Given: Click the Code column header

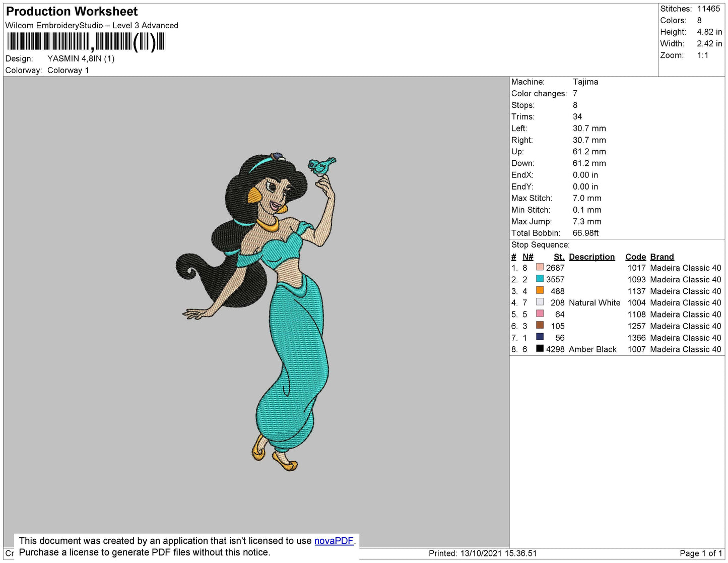Looking at the screenshot, I should click(635, 257).
